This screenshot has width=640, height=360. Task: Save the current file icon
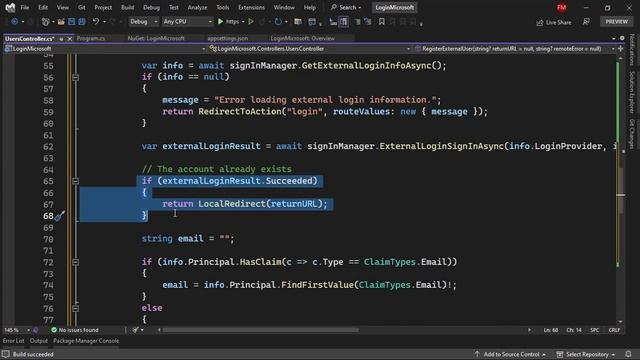pos(71,22)
